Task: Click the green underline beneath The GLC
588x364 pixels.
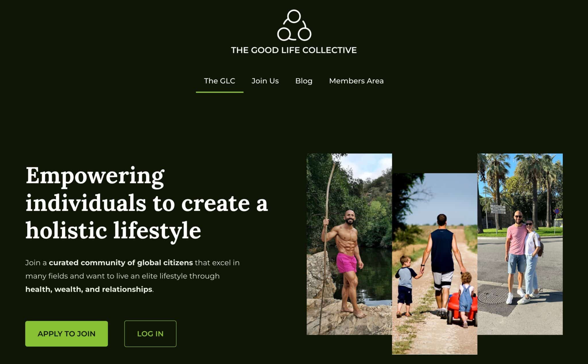Action: (x=220, y=92)
